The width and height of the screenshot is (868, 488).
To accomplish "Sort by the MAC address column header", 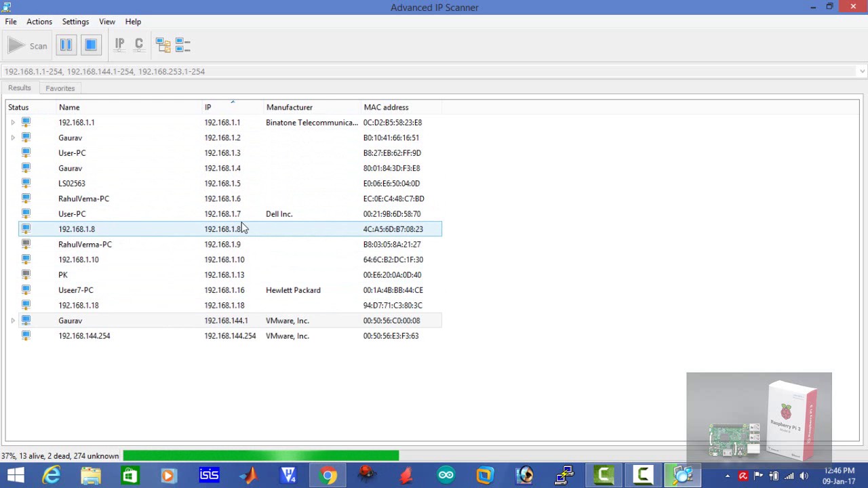I will pyautogui.click(x=401, y=107).
